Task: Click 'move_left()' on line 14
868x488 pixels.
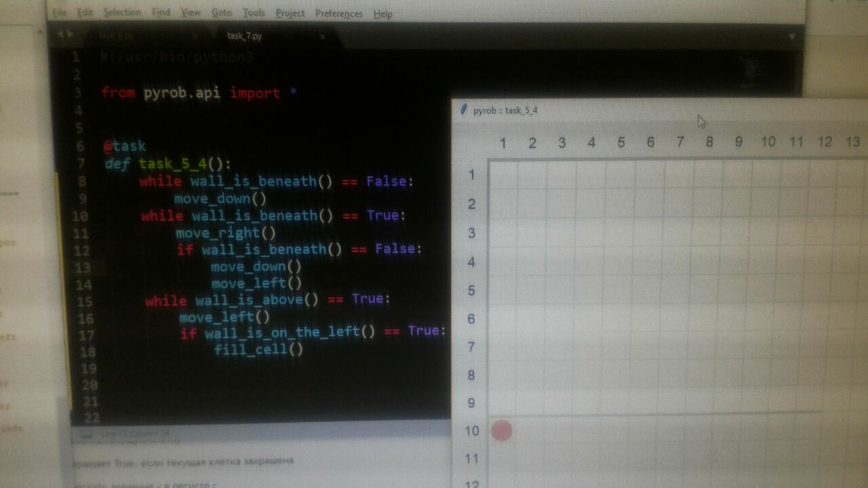Action: [256, 283]
